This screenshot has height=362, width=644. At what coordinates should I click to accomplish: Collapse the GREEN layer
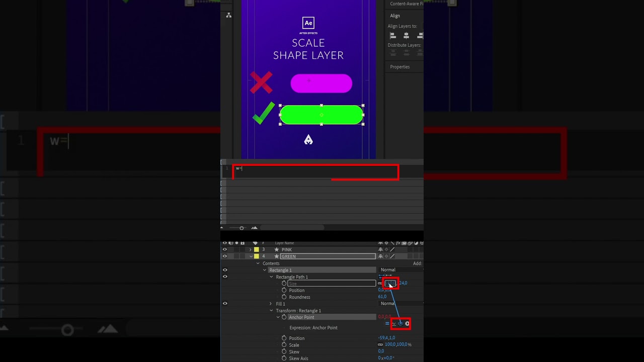click(251, 256)
